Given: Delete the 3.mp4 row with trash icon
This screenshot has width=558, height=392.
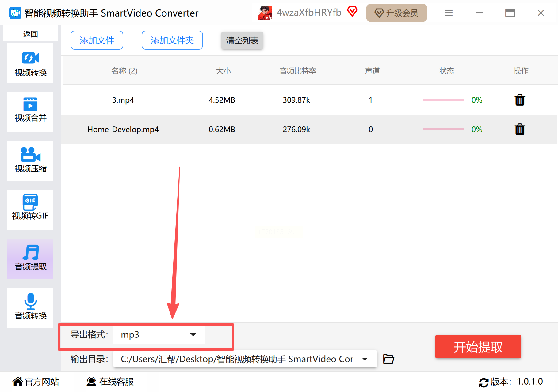Looking at the screenshot, I should click(520, 100).
